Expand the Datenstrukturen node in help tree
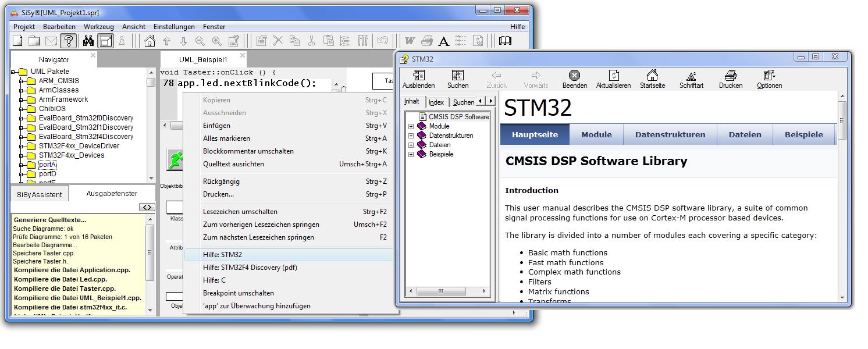This screenshot has width=868, height=349. [x=411, y=136]
